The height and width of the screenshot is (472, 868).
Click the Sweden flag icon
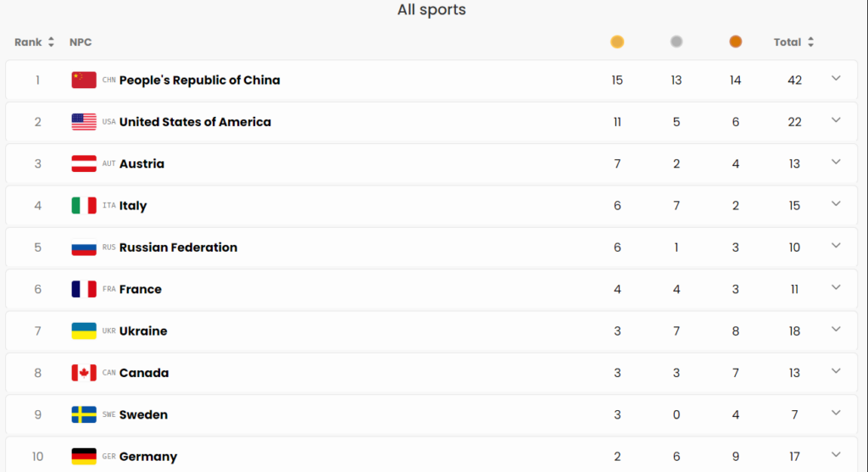tap(84, 414)
